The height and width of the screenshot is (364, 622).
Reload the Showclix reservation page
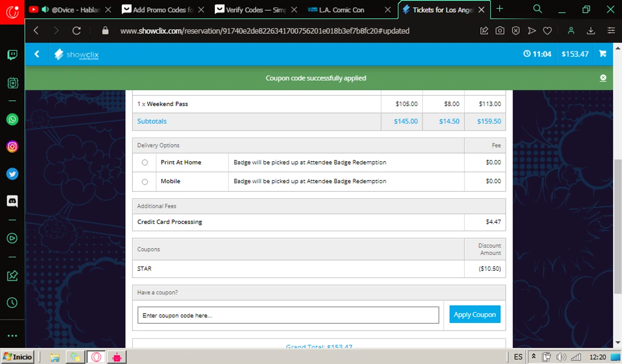[x=76, y=31]
